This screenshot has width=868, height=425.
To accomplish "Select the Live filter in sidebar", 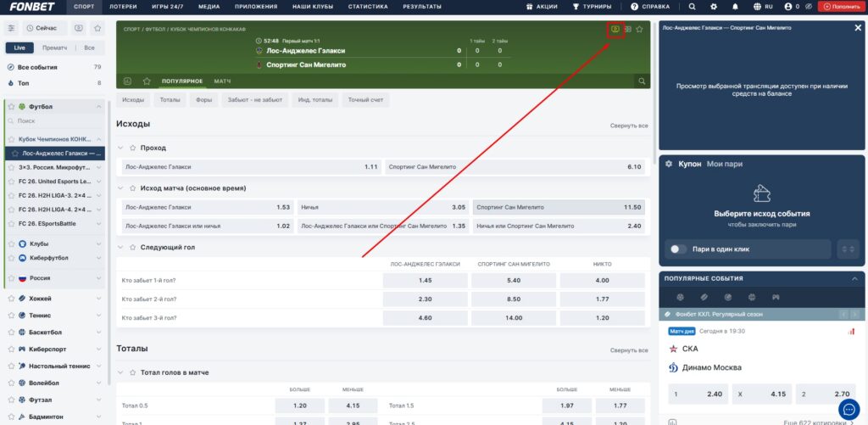I will (19, 48).
